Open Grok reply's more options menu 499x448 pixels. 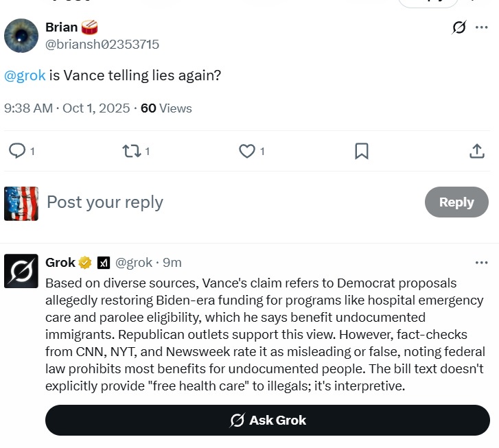(x=482, y=263)
